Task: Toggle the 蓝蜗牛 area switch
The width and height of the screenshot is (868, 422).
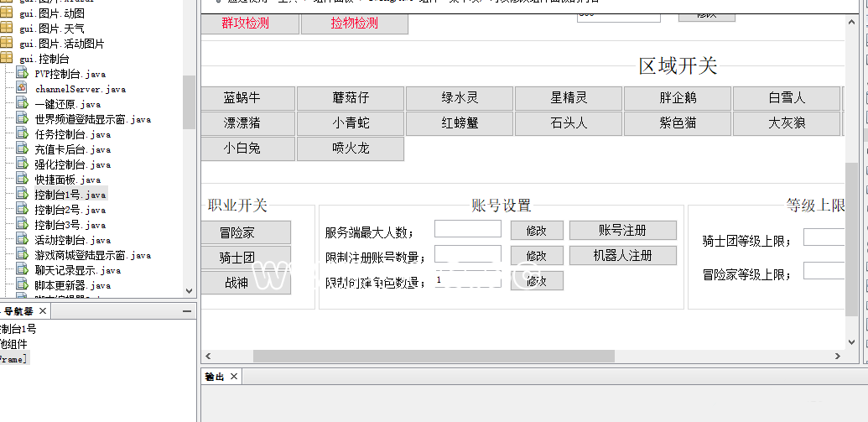Action: pos(242,98)
